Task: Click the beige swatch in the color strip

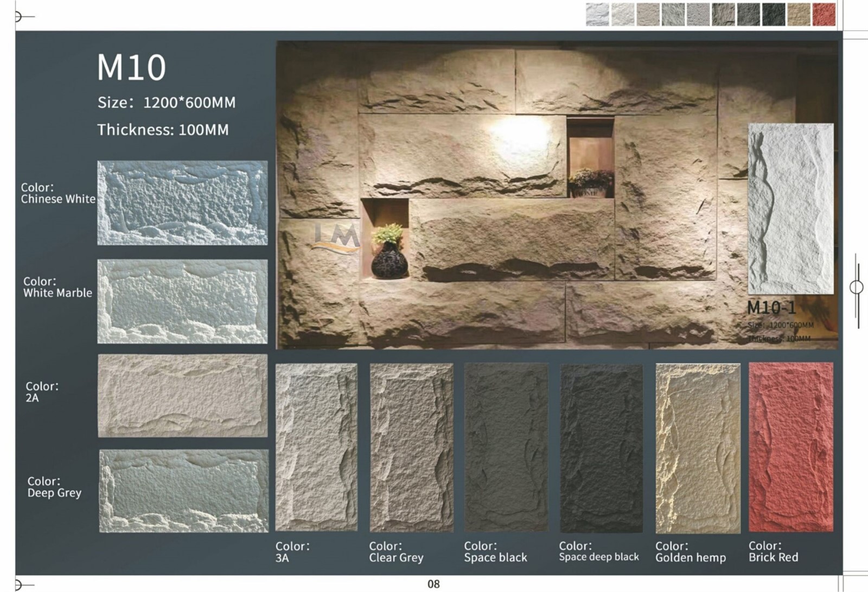Action: click(797, 14)
